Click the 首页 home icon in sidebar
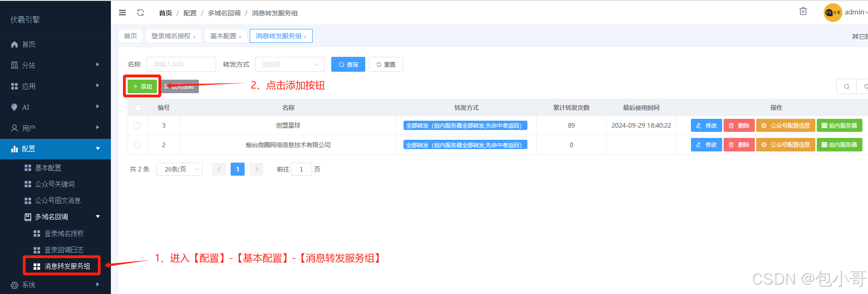The height and width of the screenshot is (294, 868). [14, 44]
